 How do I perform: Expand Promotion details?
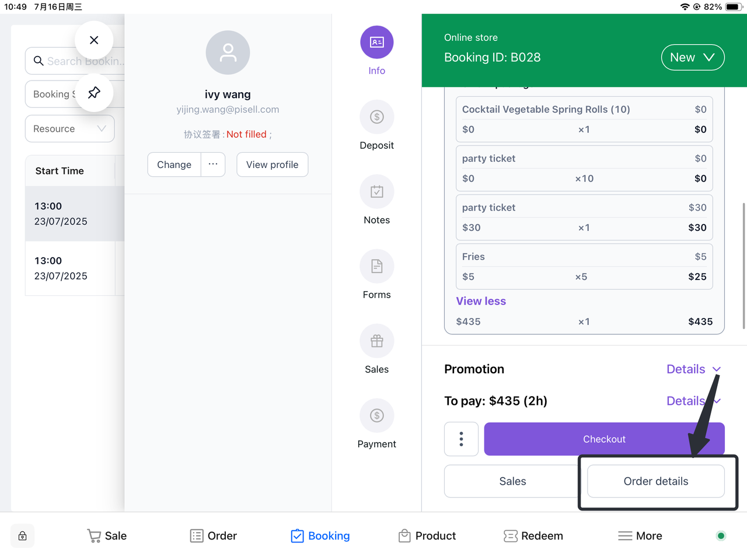pyautogui.click(x=693, y=369)
